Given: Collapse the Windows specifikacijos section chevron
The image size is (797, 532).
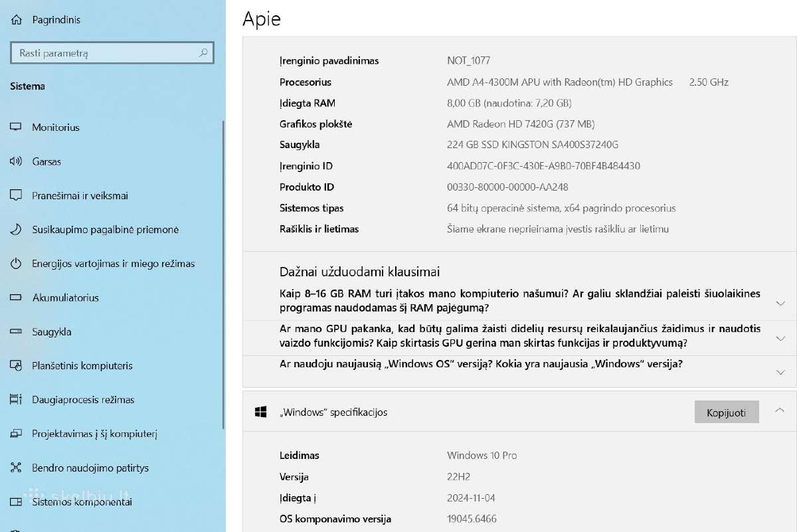Looking at the screenshot, I should pos(780,410).
